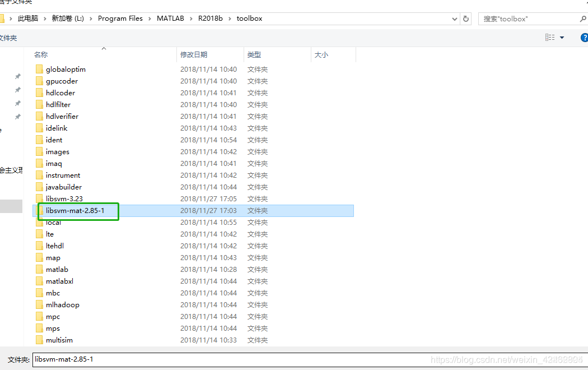Select the matlab folder icon
Screen dimensions: 588x370
39,270
